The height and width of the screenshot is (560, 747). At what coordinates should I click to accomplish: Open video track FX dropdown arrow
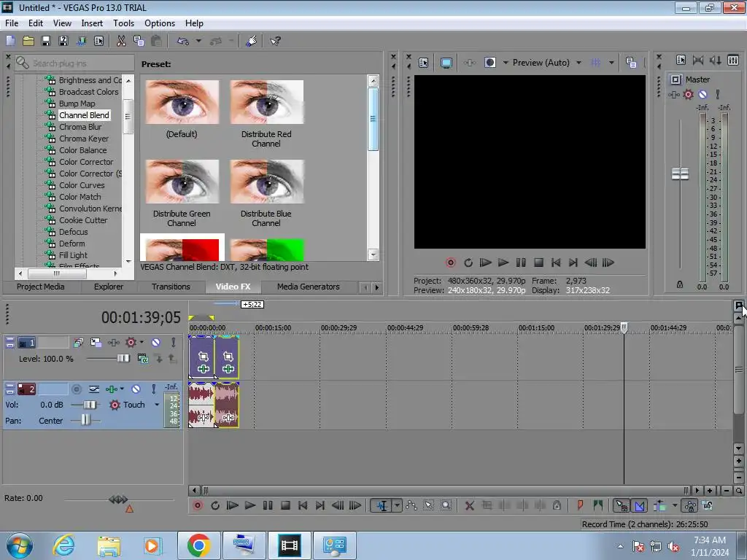(142, 342)
